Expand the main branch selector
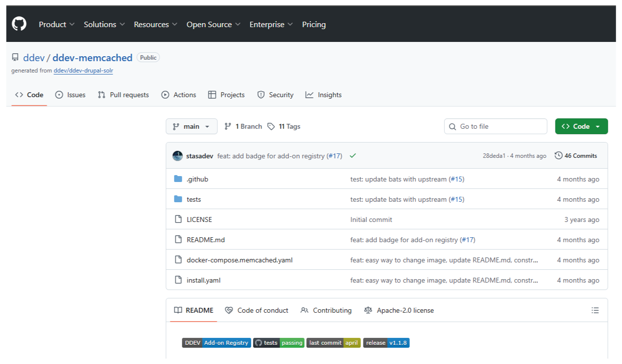622x364 pixels. pos(191,126)
